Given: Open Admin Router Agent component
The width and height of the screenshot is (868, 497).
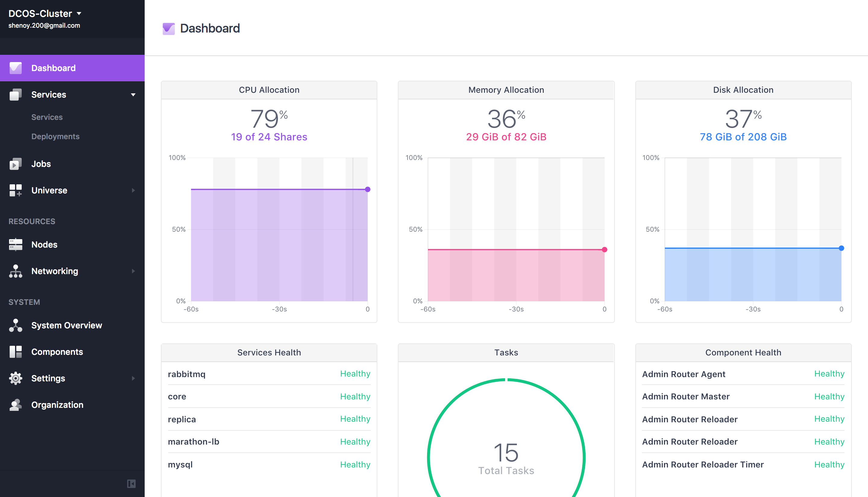Looking at the screenshot, I should click(x=684, y=374).
